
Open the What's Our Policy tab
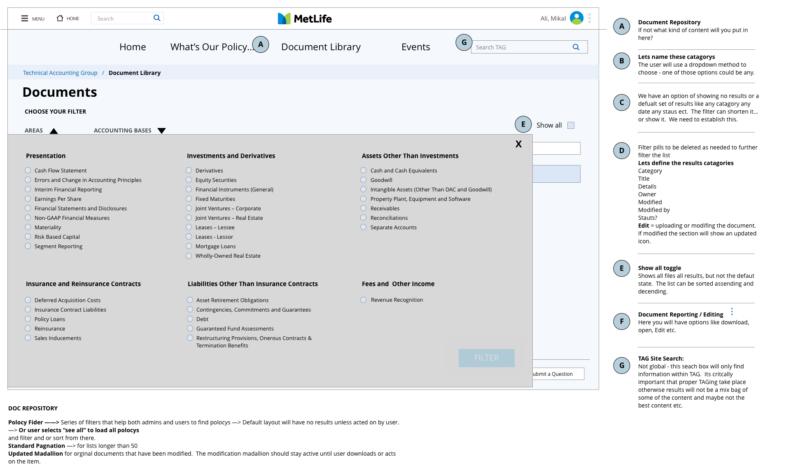pyautogui.click(x=211, y=47)
